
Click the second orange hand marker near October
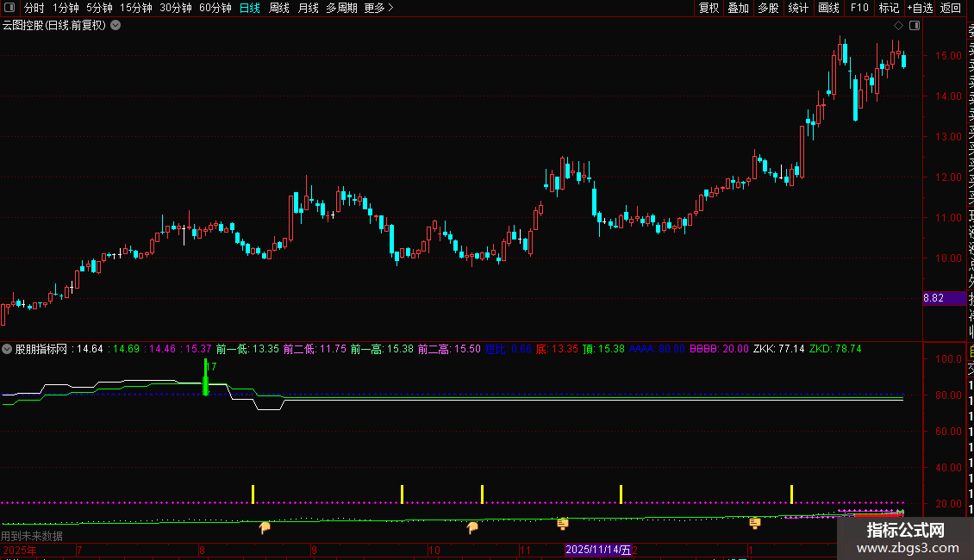(x=472, y=528)
